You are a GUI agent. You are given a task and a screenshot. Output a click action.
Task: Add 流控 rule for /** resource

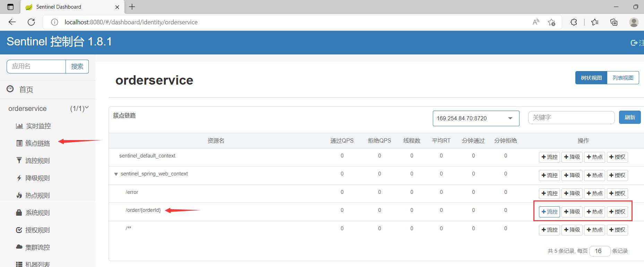click(x=549, y=230)
